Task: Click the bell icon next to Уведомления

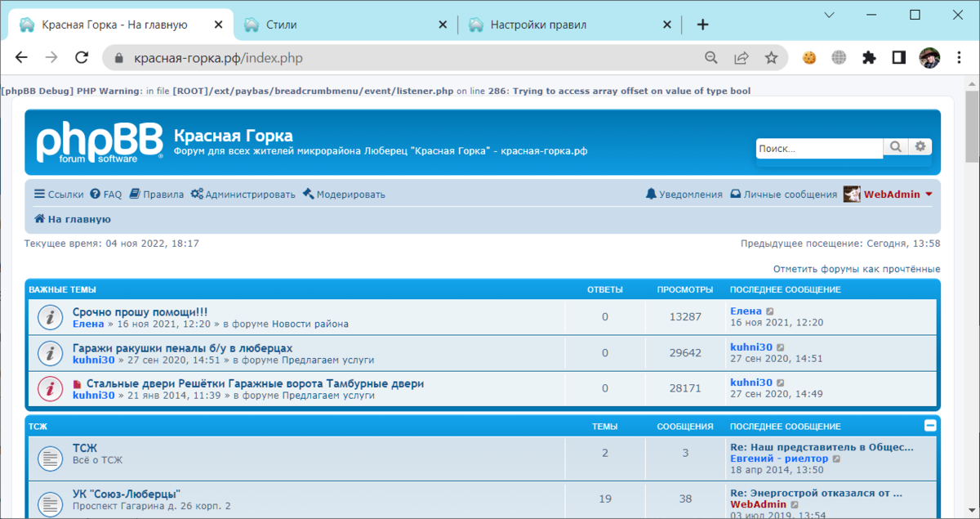Action: 651,194
